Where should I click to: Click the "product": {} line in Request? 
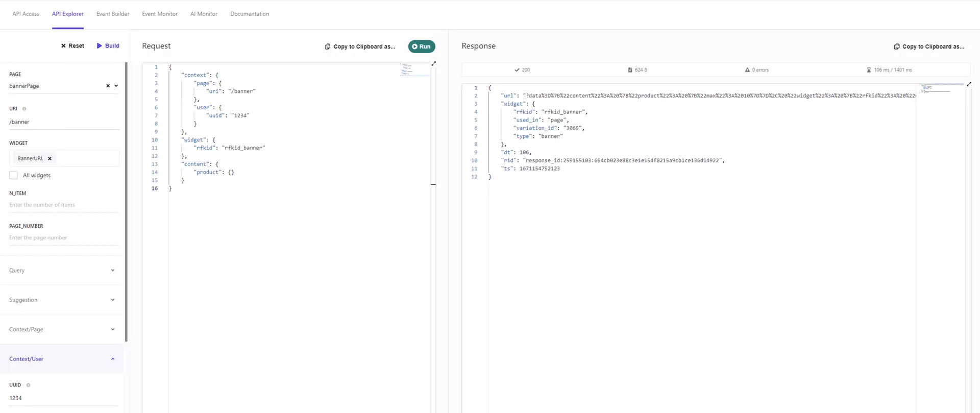click(x=214, y=173)
